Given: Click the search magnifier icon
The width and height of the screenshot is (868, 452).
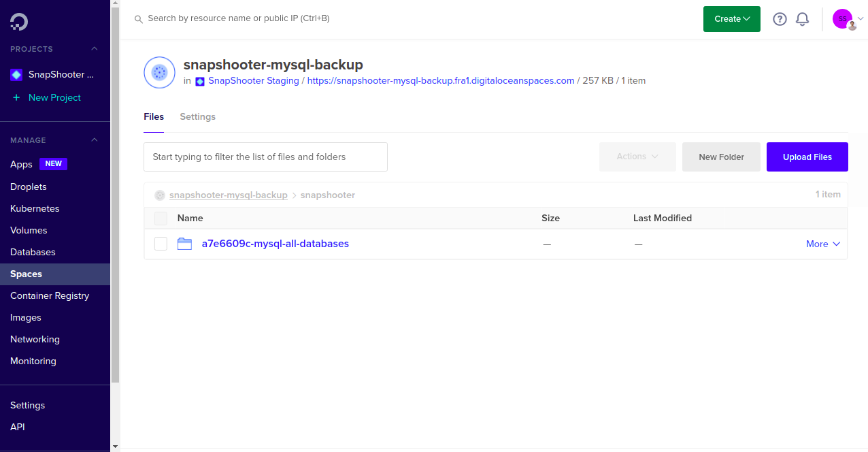Looking at the screenshot, I should coord(139,19).
